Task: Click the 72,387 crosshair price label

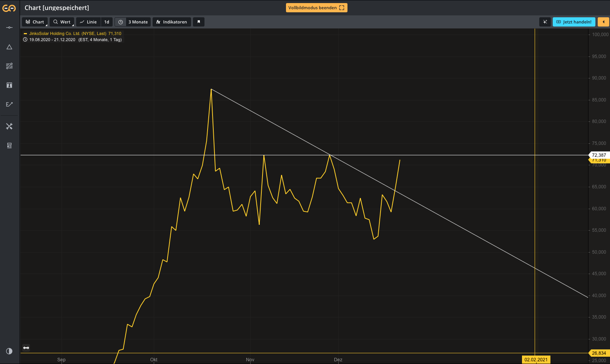Action: [599, 155]
